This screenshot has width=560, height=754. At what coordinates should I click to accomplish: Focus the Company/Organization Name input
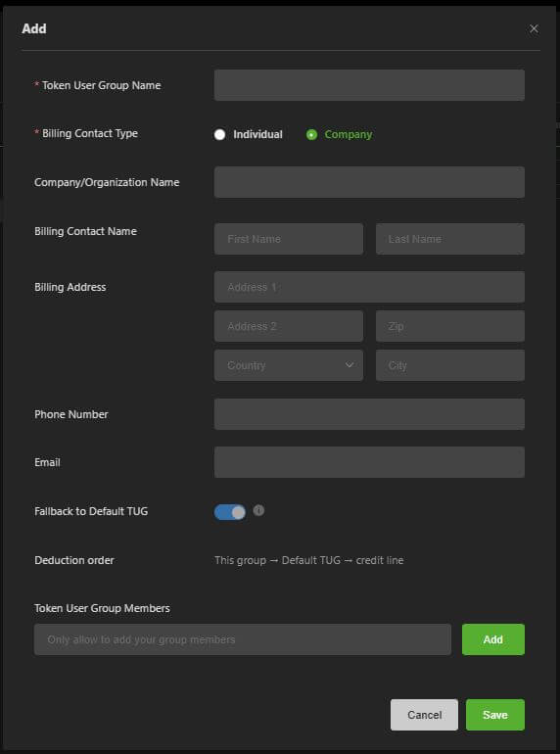[x=369, y=182]
